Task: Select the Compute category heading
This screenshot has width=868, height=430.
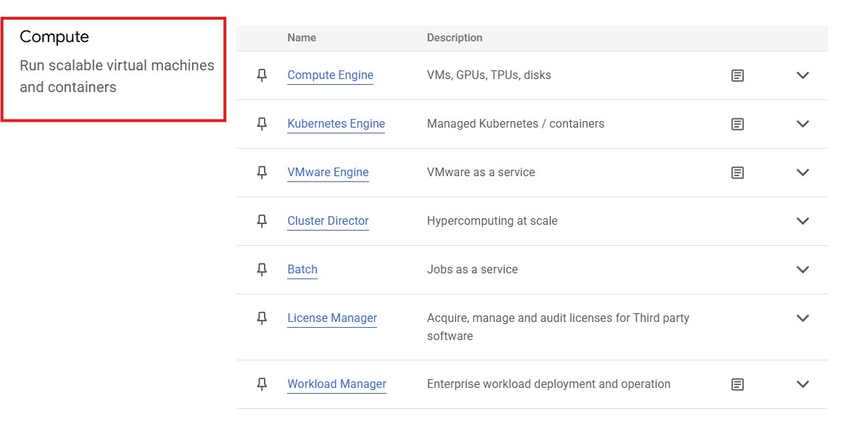Action: point(54,37)
